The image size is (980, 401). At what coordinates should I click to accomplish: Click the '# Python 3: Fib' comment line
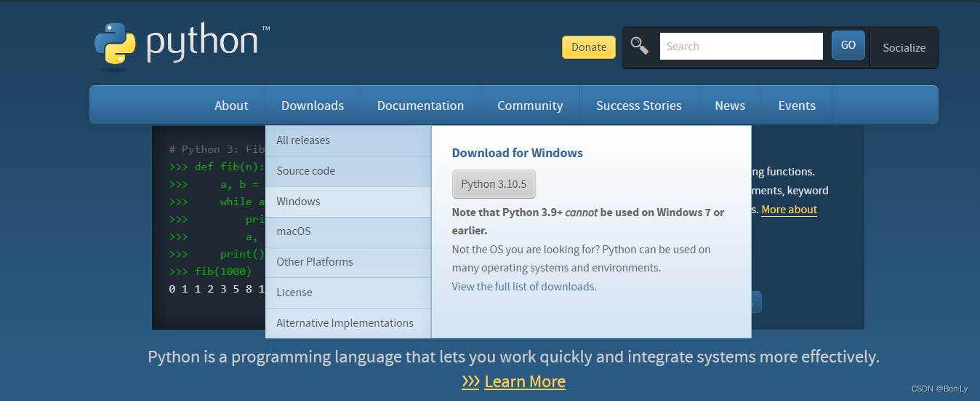217,149
